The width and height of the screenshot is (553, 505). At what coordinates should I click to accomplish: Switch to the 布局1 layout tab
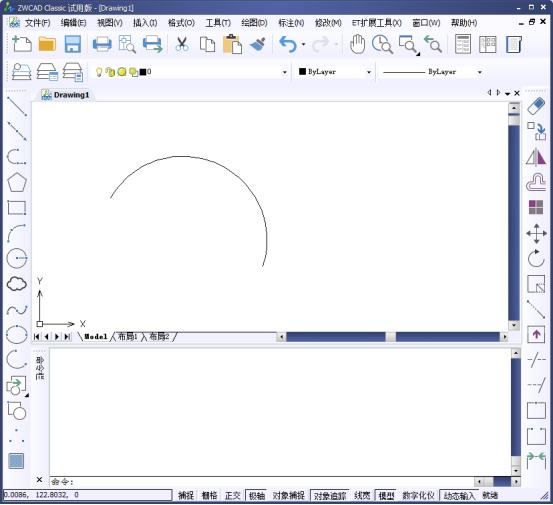point(127,336)
